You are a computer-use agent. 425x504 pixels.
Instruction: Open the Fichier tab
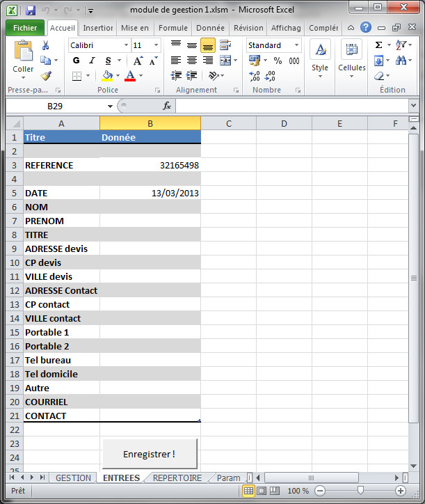(x=25, y=28)
